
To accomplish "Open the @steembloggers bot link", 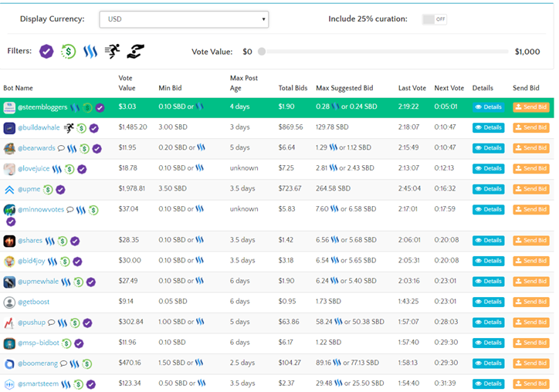I will [42, 107].
